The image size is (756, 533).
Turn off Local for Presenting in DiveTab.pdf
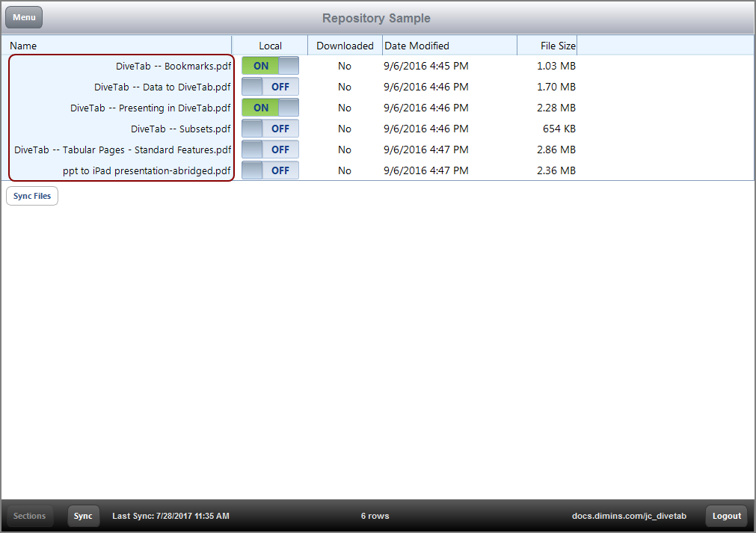(x=270, y=108)
